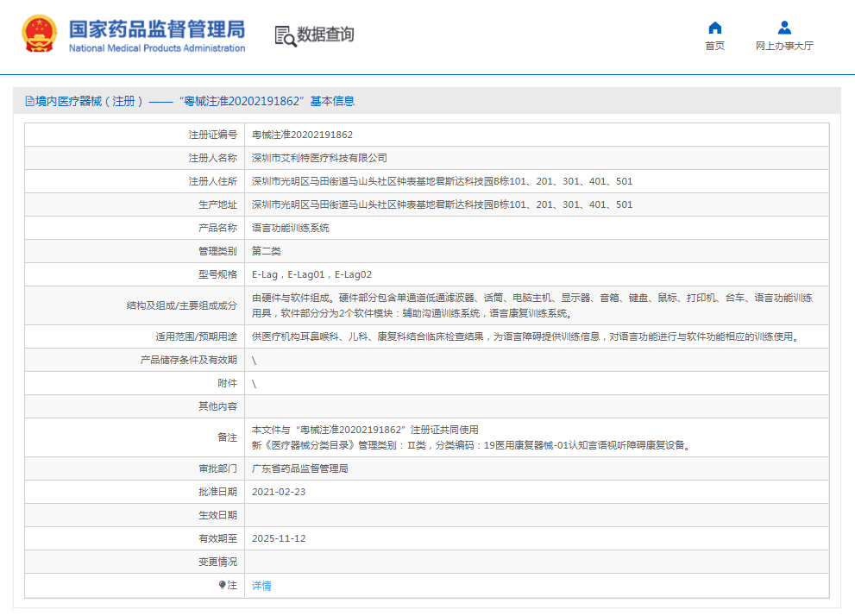Click the pin icon beside 注
Image resolution: width=855 pixels, height=616 pixels.
coord(222,585)
